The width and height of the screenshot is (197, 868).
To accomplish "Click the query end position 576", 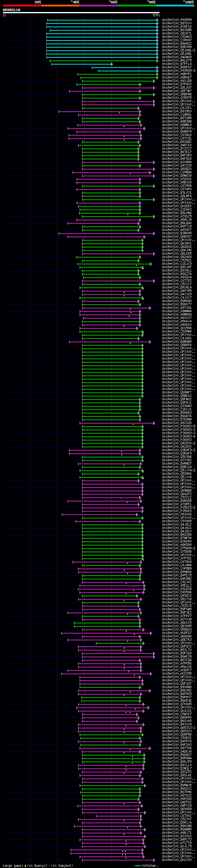I will pyautogui.click(x=155, y=15).
